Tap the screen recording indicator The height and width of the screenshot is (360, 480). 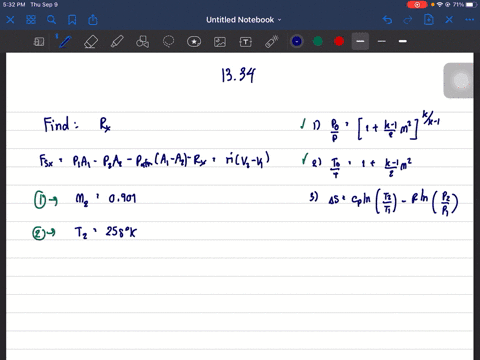pos(417,5)
